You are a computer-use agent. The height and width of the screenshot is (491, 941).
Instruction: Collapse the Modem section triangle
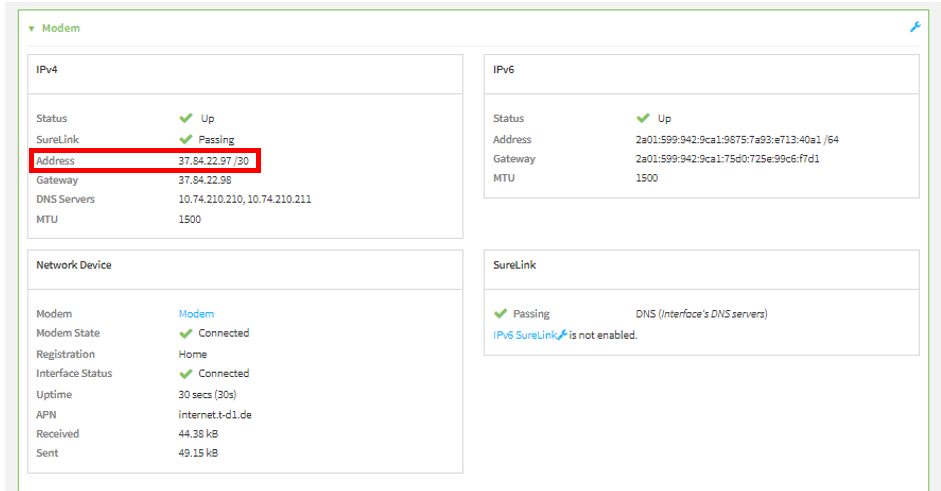[31, 28]
